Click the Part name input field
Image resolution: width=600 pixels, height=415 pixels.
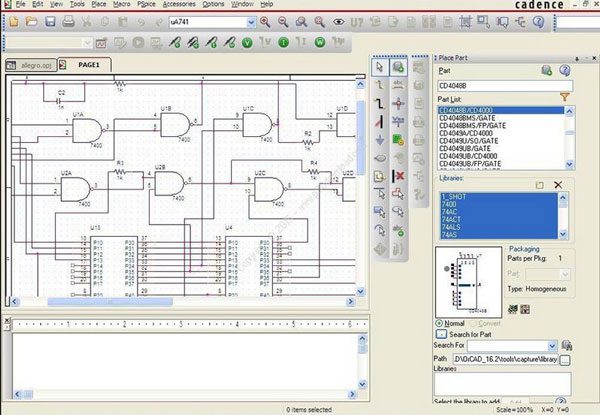(505, 86)
